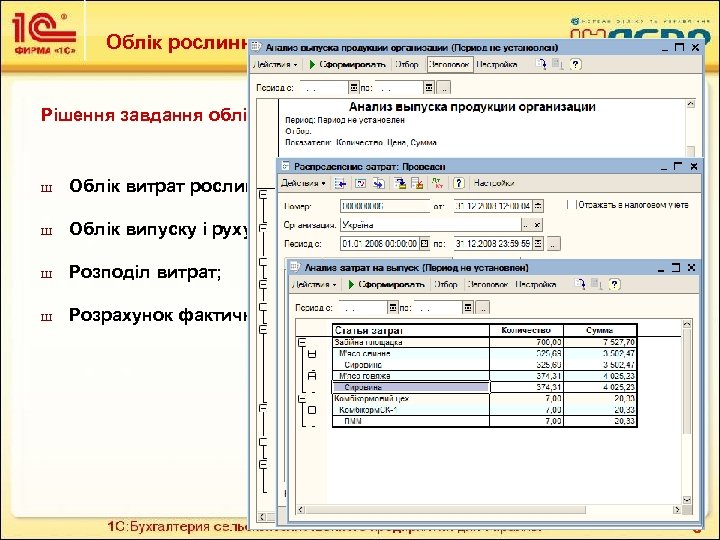Click document-arrow icon in Анализ выпуска продукции toolbar
The height and width of the screenshot is (540, 720).
point(541,64)
